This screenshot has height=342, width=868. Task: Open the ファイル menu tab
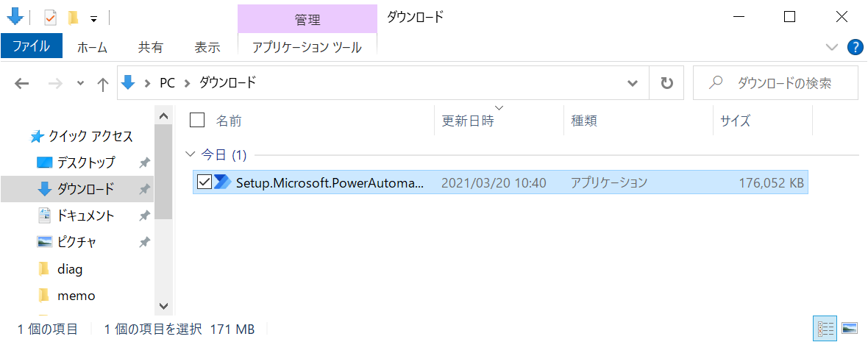(x=32, y=46)
